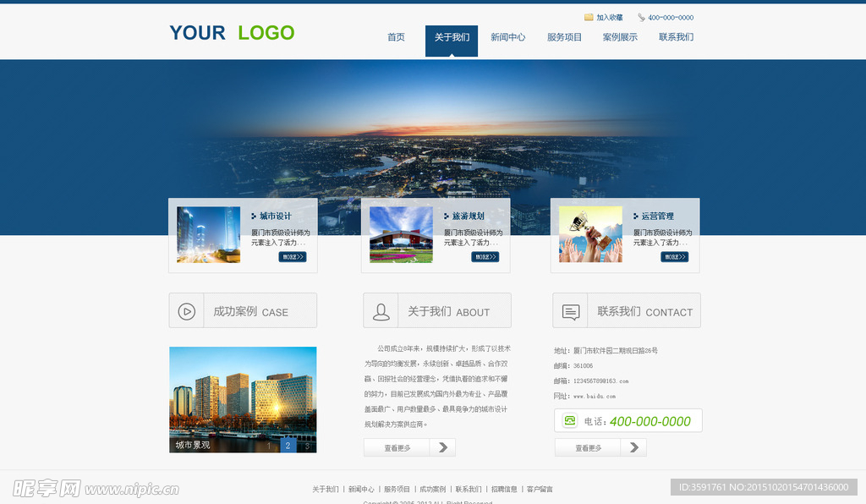Image resolution: width=866 pixels, height=504 pixels.
Task: Click 查看更多 below the phone number box
Action: pos(589,447)
